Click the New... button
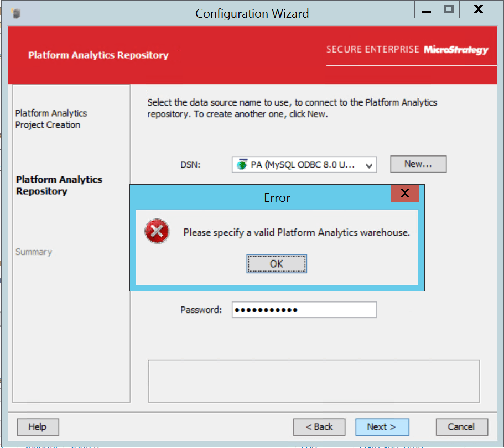This screenshot has height=448, width=504. (x=418, y=164)
